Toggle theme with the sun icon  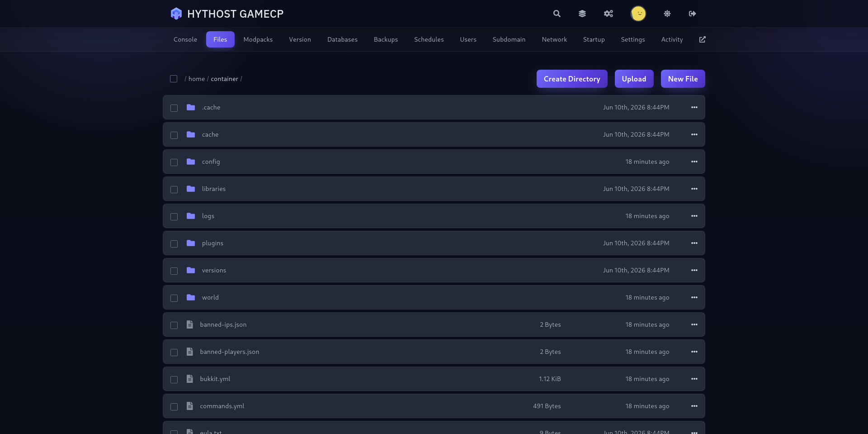(667, 14)
